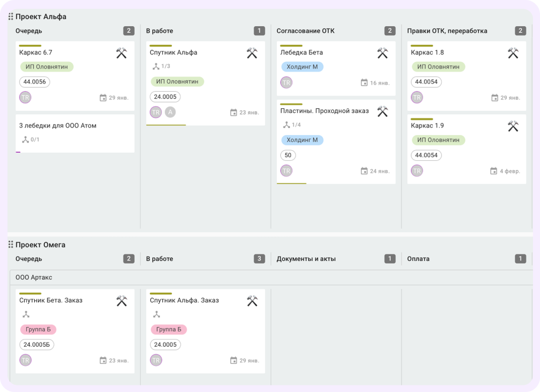
Task: Click the subtask icon on Спутник Альфа card
Action: tap(156, 66)
